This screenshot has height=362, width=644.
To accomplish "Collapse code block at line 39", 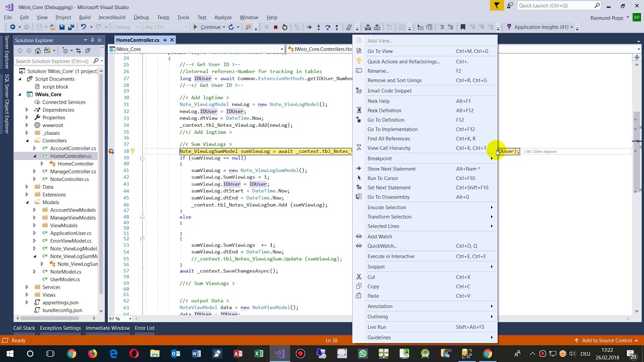I will click(x=142, y=158).
